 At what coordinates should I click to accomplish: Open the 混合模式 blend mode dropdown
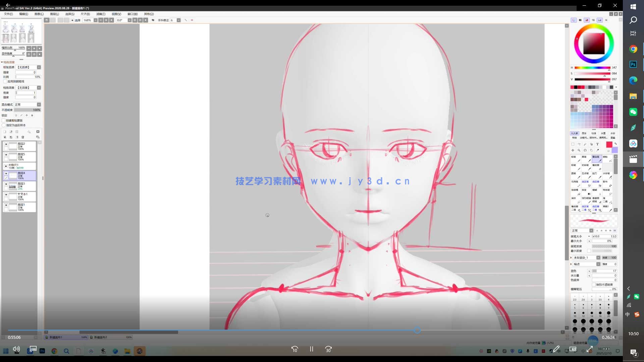39,104
